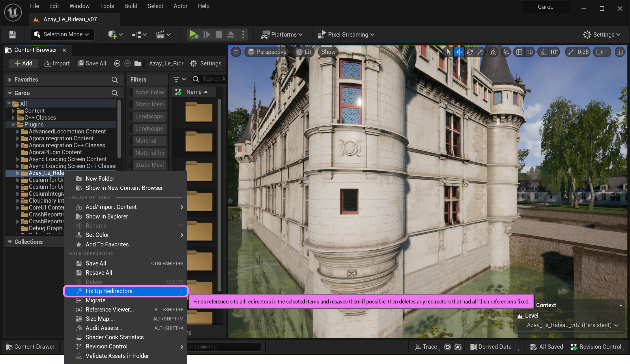Collapse the Plugins folder tree
Viewport: 630px width, 364px height.
tap(13, 125)
